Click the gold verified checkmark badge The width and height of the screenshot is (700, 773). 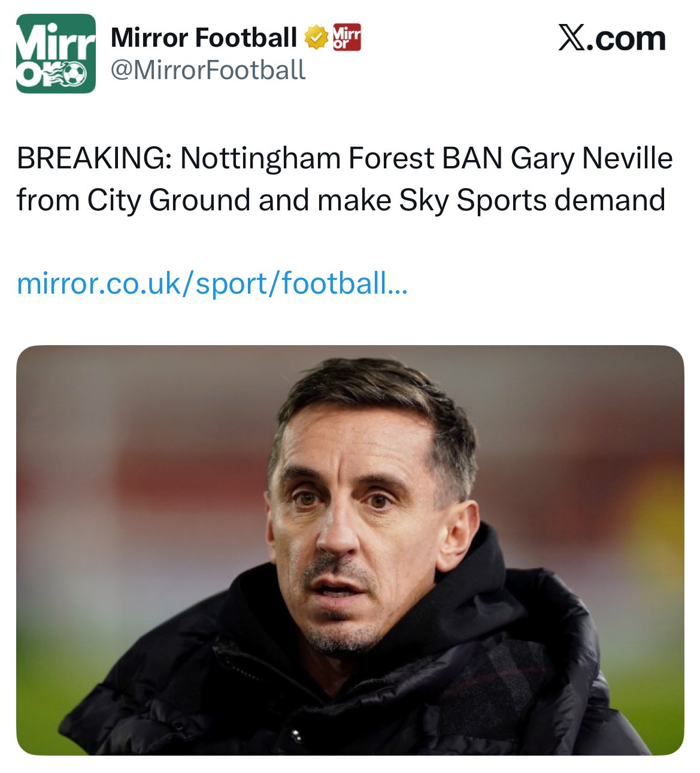[316, 38]
